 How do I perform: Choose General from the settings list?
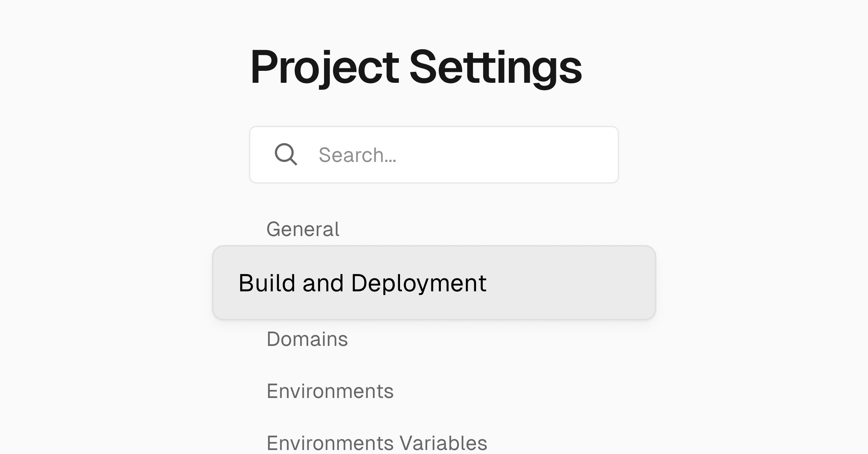303,228
